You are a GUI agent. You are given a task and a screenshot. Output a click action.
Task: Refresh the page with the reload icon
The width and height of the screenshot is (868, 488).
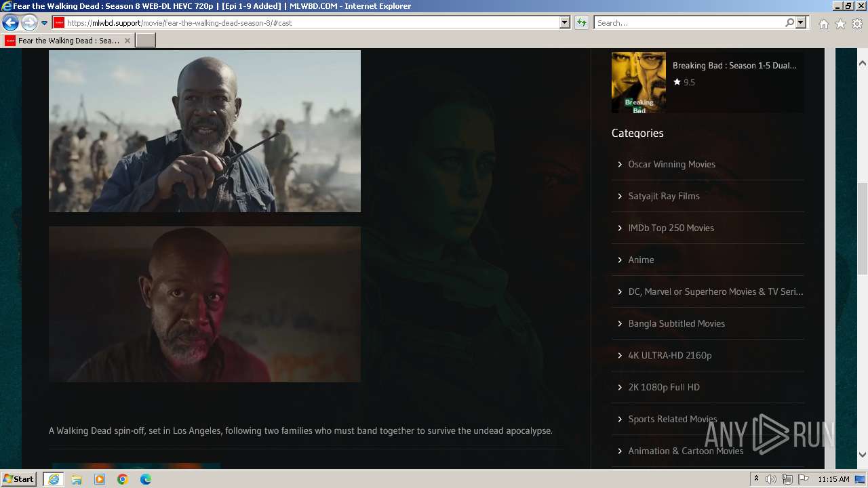(x=582, y=23)
